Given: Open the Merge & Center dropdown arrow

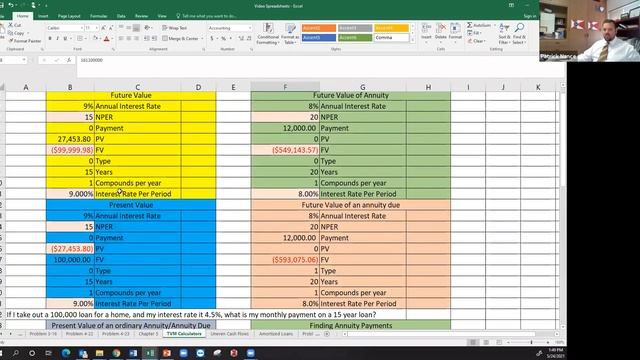Looking at the screenshot, I should tap(202, 38).
